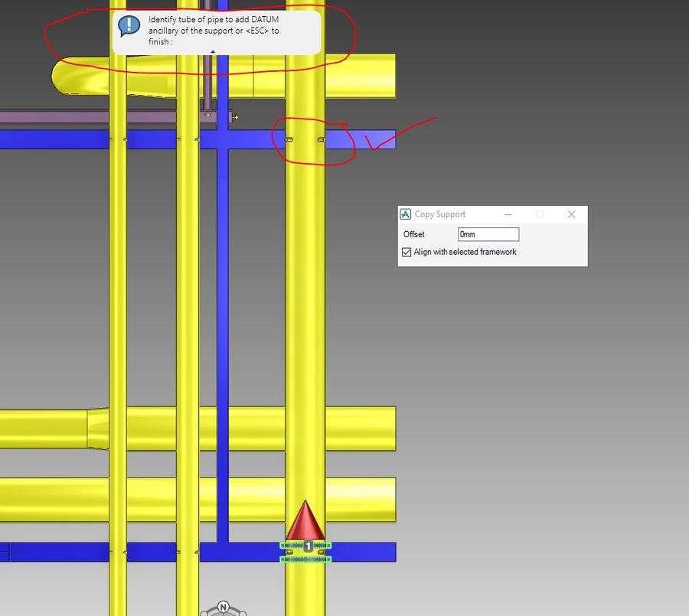Click the 'Offset' label text
Screen dimensions: 689x616
pos(414,234)
